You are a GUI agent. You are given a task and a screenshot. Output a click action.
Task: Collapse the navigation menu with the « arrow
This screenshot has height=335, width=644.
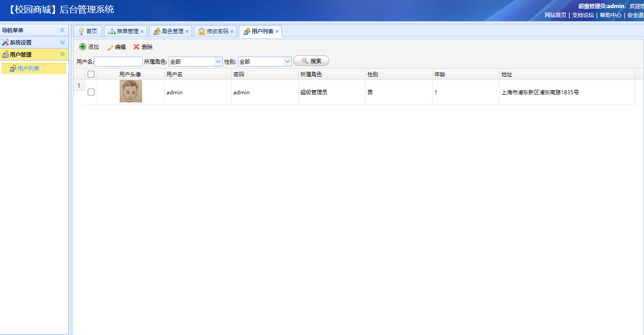(63, 30)
